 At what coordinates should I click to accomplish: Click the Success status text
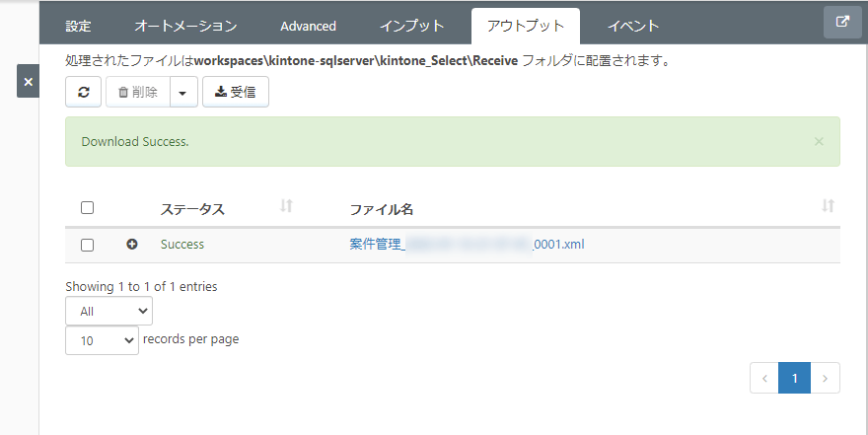[x=182, y=244]
